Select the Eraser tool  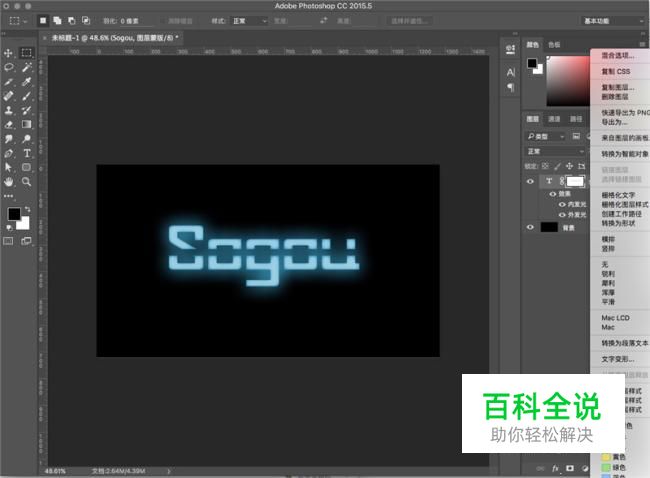tap(8, 124)
